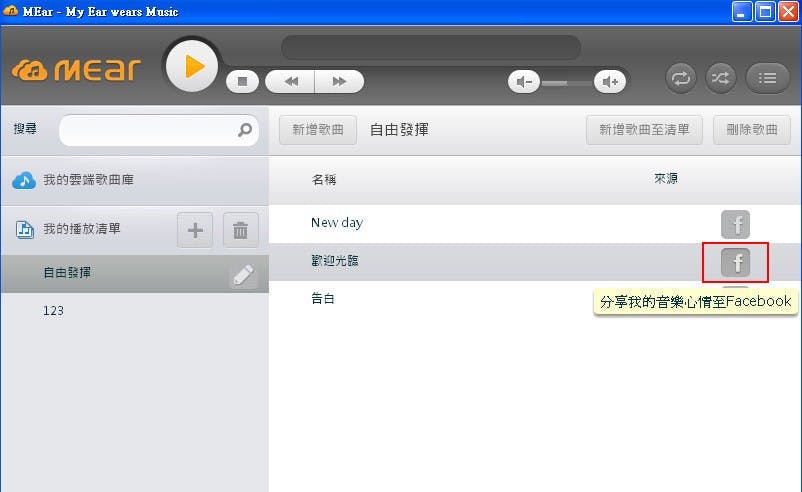Share New day song to Facebook
802x492 pixels.
[735, 224]
